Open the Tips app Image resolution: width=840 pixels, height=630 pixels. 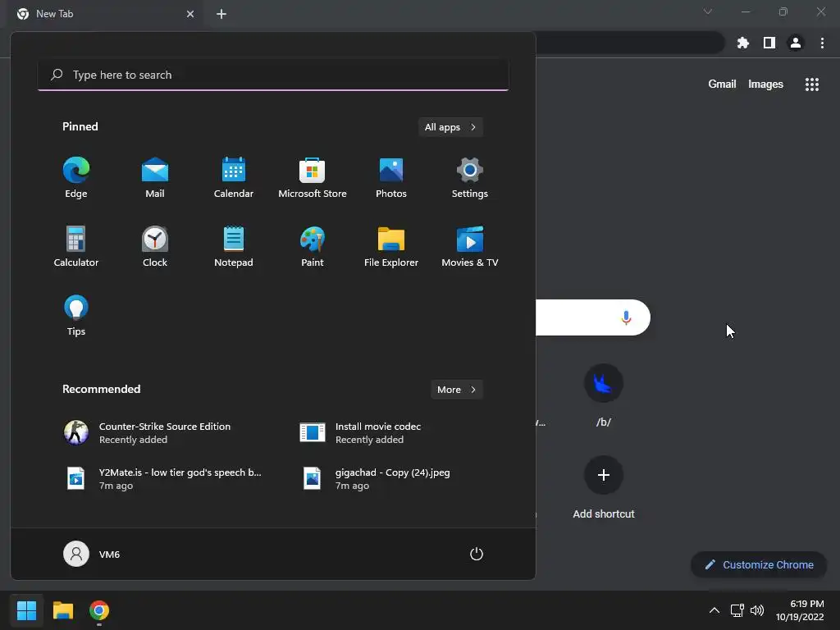coord(76,316)
